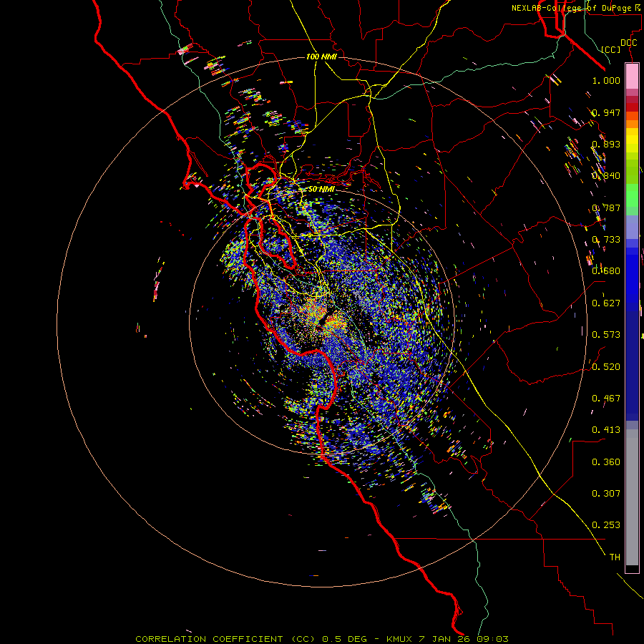The height and width of the screenshot is (644, 644).
Task: Pick the pink band at the color bar top
Action: pos(632,76)
